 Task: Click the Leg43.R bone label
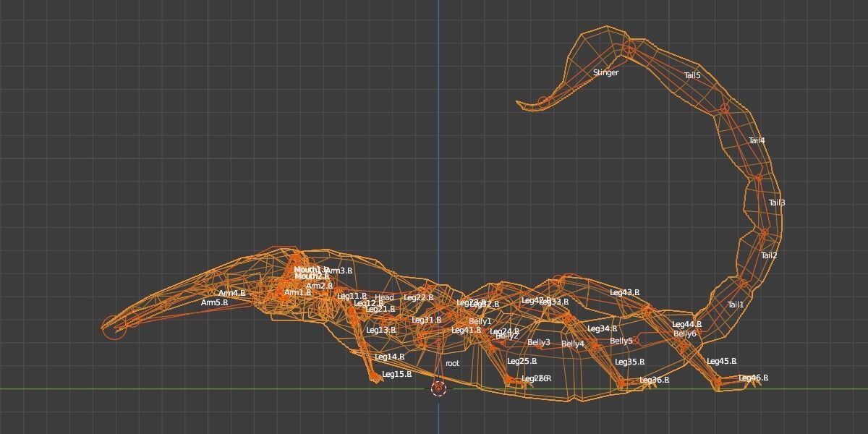625,292
